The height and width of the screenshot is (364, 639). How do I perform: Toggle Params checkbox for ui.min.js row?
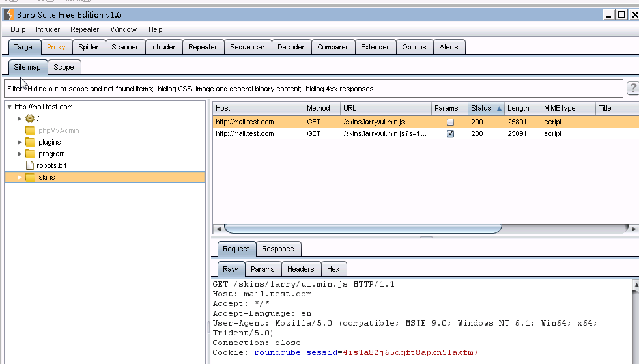point(450,122)
